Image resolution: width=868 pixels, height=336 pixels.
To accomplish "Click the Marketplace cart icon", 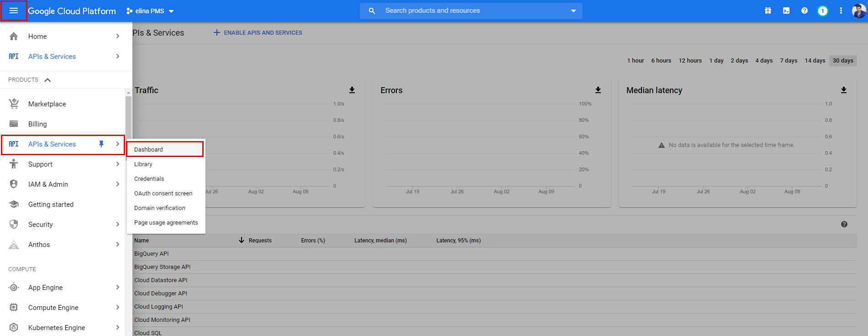I will coord(14,104).
